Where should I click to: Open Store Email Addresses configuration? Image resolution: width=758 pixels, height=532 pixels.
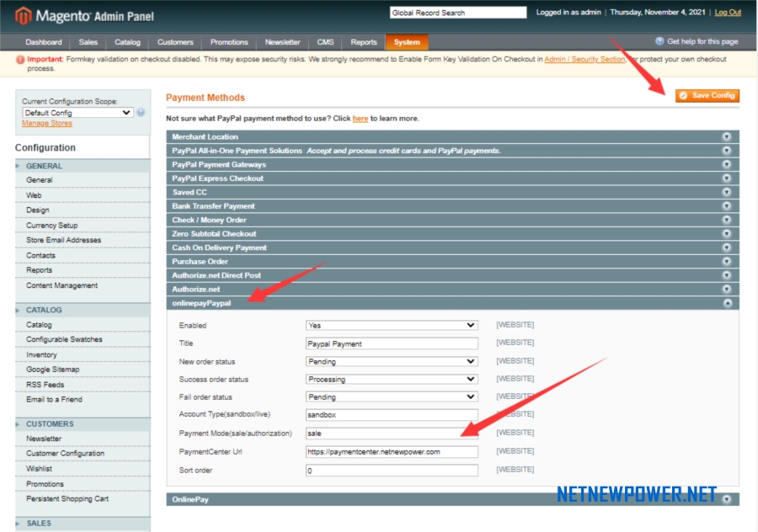click(64, 240)
